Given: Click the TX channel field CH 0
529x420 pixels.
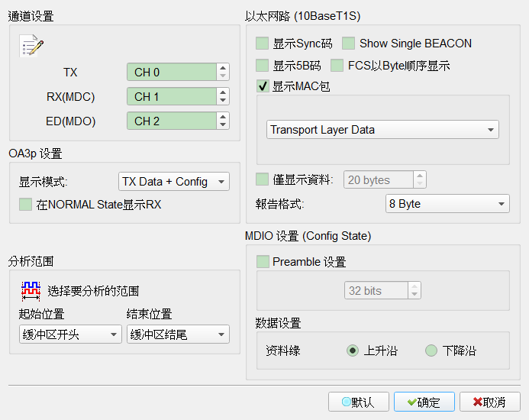Looking at the screenshot, I should tap(172, 72).
